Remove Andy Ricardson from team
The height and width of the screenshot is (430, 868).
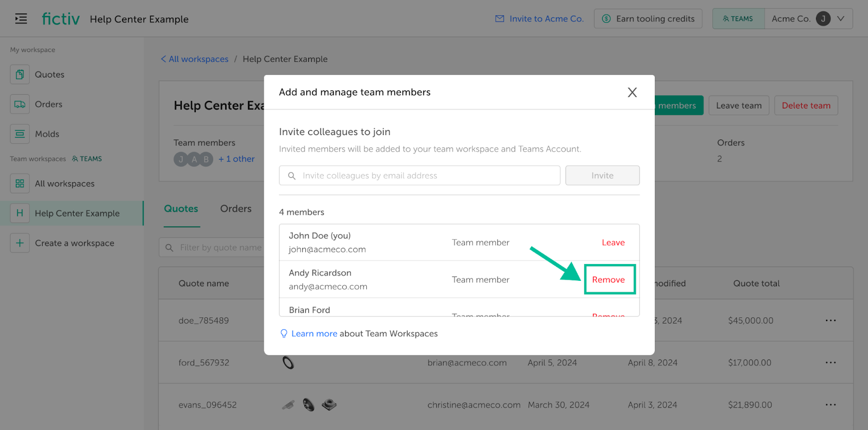click(608, 280)
